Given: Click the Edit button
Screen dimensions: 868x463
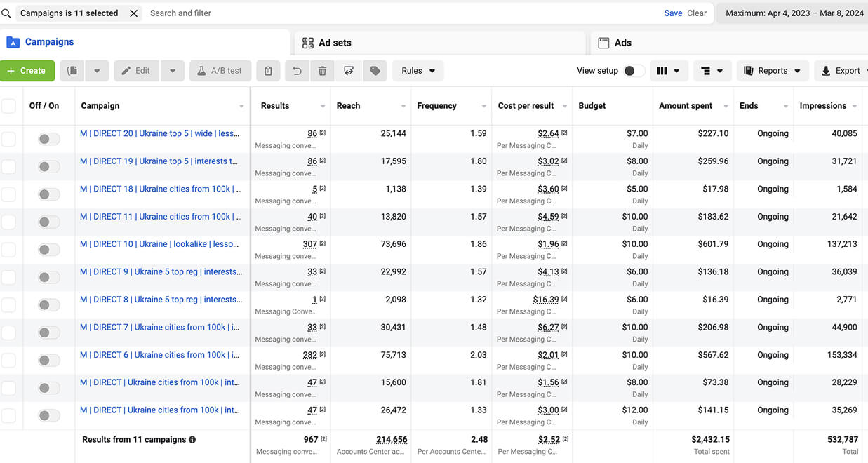Looking at the screenshot, I should point(136,71).
